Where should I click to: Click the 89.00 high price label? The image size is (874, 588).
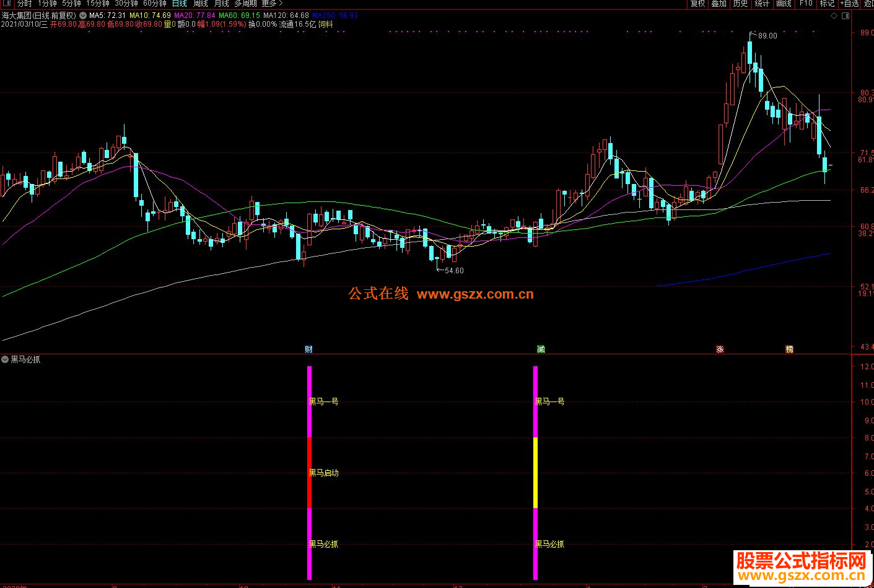coord(767,36)
